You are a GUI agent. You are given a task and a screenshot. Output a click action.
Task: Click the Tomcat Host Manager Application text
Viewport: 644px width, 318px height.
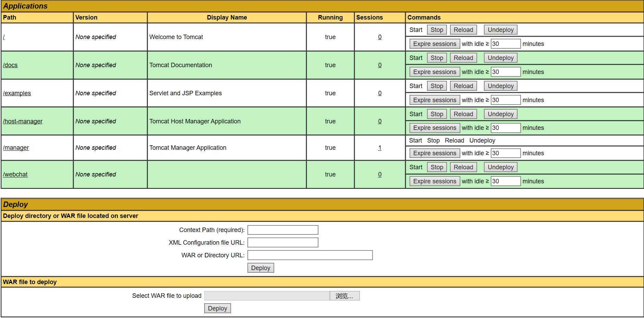195,121
